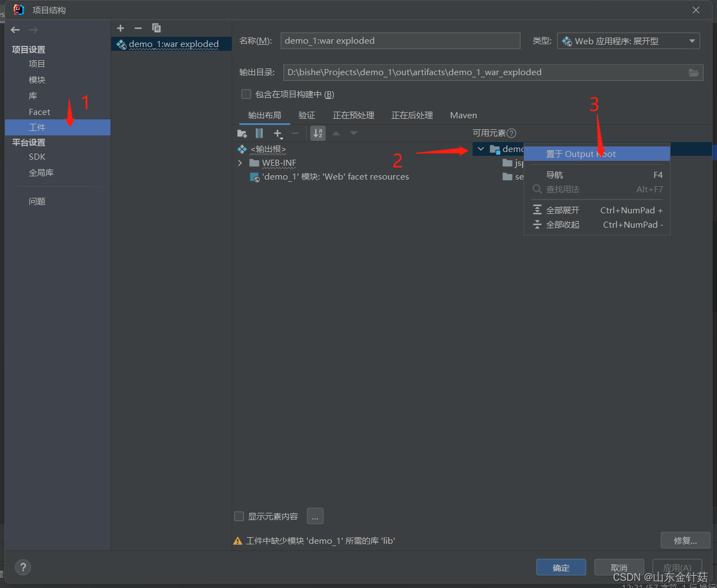Choose 导航 in the context menu
Image resolution: width=717 pixels, height=588 pixels.
coord(597,175)
